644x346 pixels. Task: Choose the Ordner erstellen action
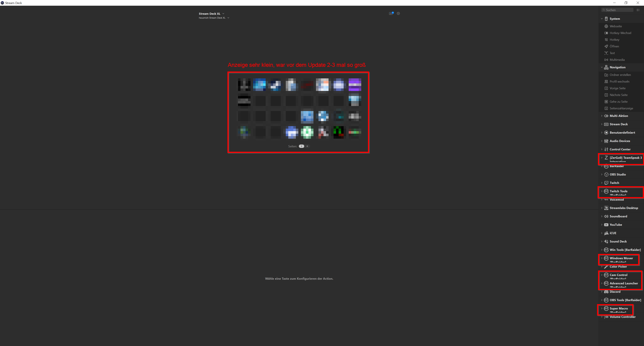620,75
